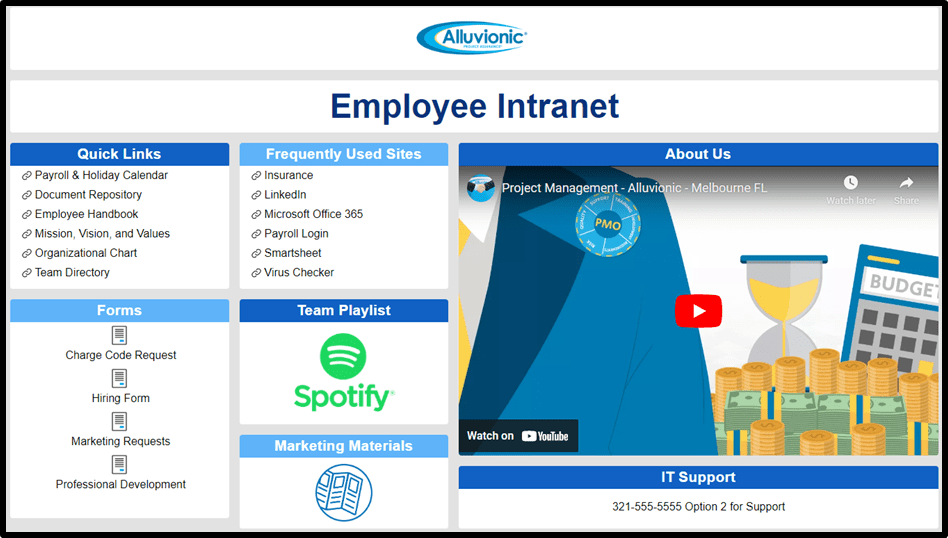
Task: Open the Payroll Login link
Action: 296,233
